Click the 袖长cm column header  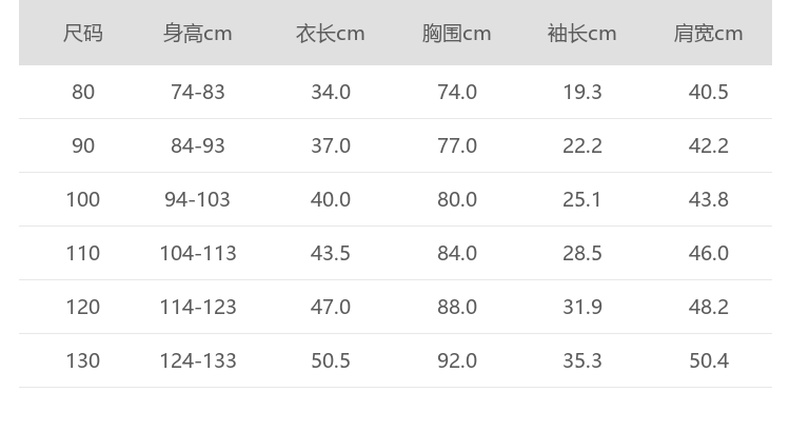tap(582, 34)
